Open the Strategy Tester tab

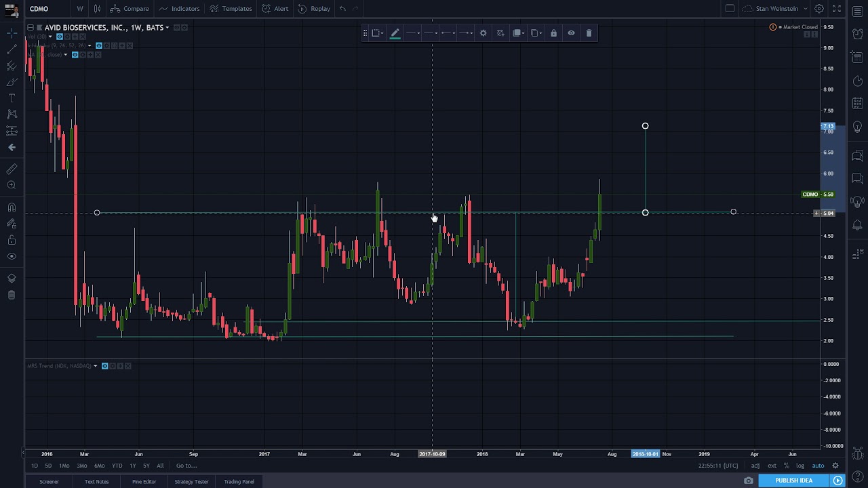[x=191, y=481]
